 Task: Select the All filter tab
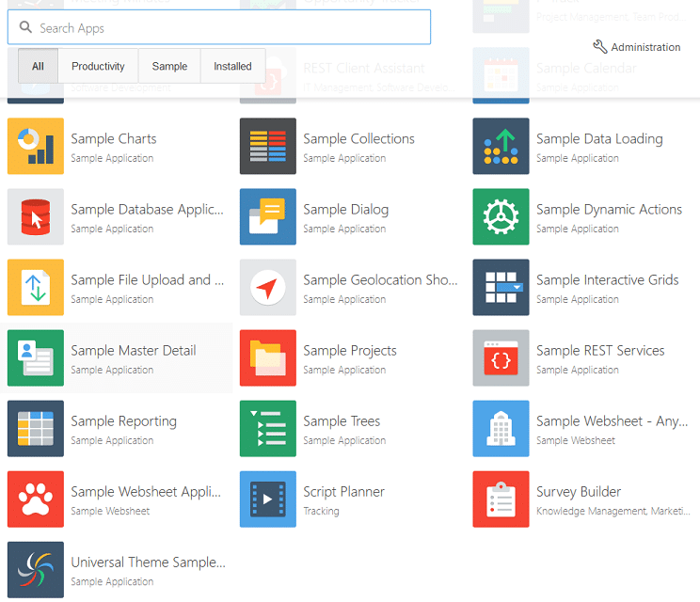click(38, 66)
